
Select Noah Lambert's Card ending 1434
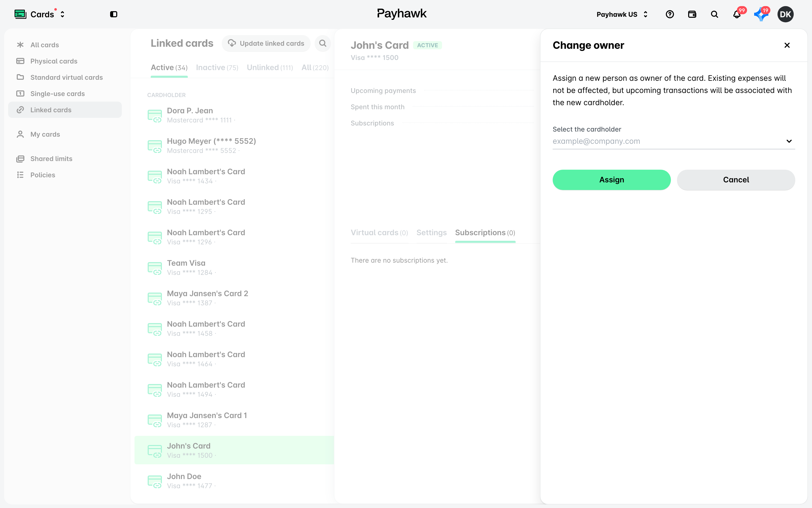[234, 176]
